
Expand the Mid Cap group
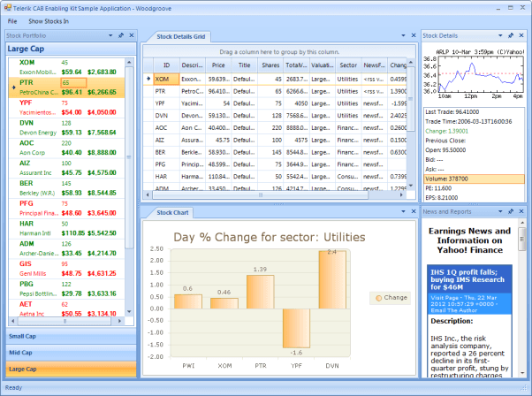[71, 353]
